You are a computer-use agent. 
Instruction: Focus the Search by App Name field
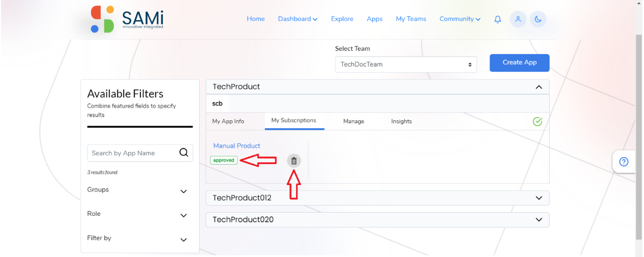coord(133,153)
